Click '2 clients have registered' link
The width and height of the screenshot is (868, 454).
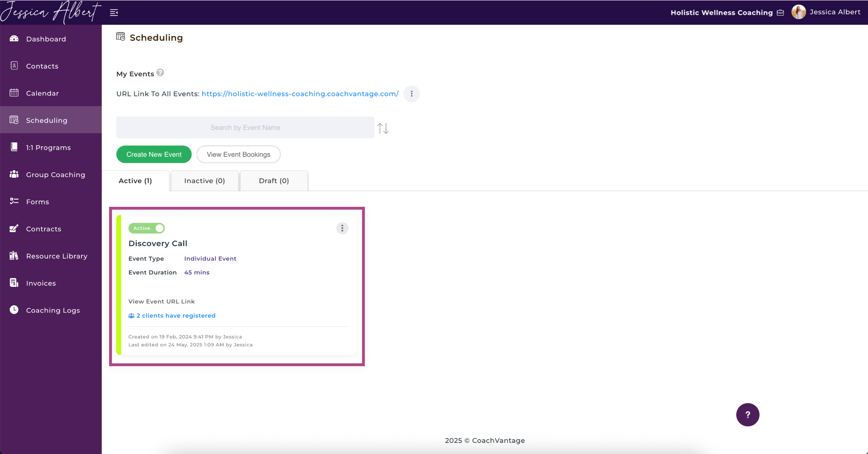176,316
